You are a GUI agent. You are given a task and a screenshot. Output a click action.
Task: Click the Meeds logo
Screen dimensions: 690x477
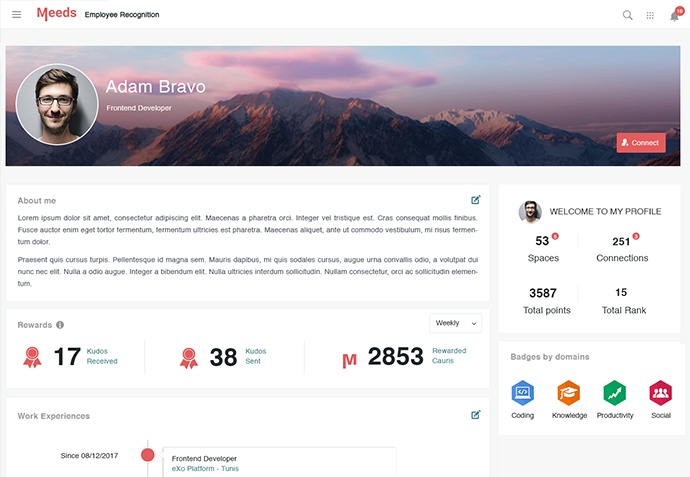coord(56,14)
